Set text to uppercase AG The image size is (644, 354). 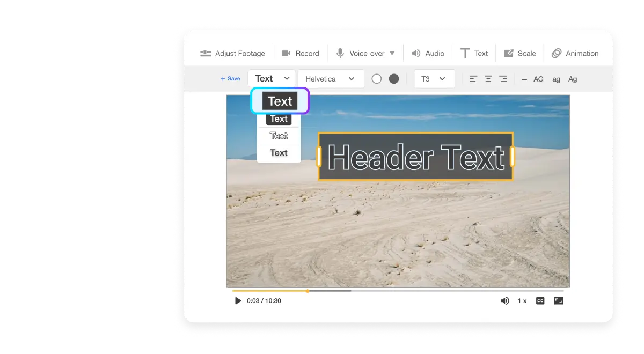(x=538, y=79)
